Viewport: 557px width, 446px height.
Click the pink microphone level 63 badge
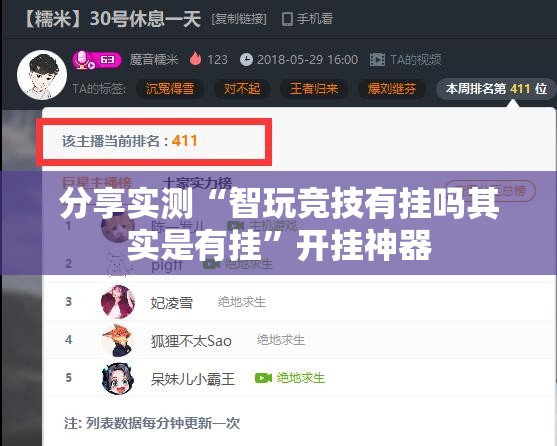[x=97, y=60]
